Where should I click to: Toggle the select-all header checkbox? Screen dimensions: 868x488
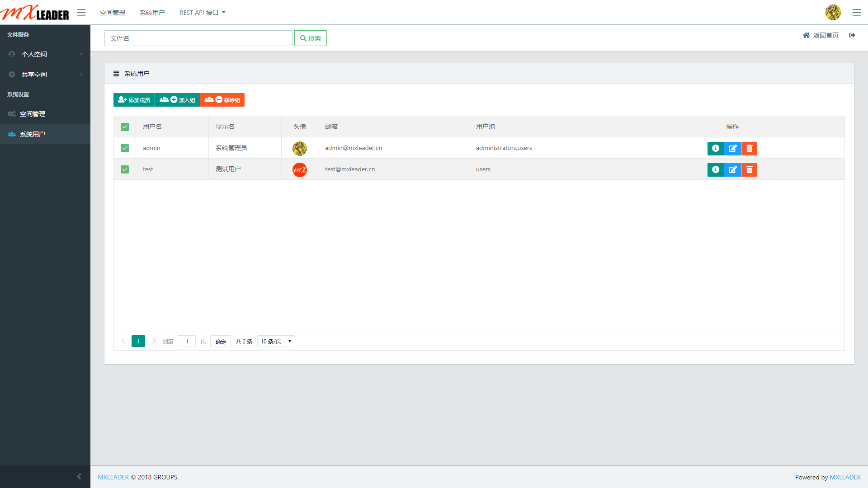click(x=125, y=127)
